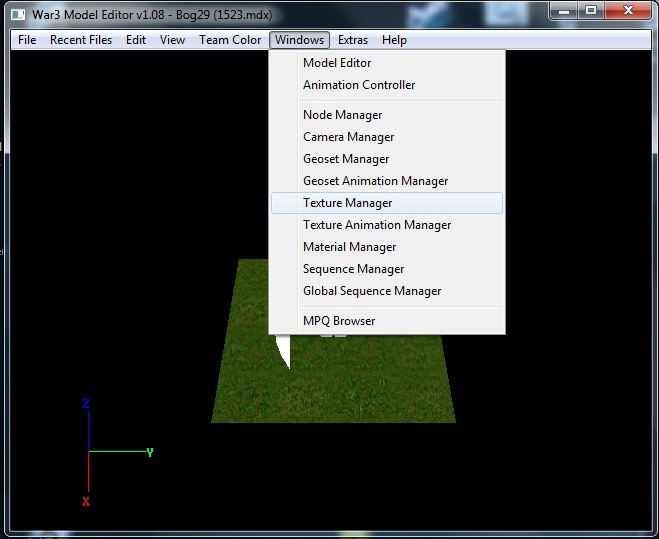The height and width of the screenshot is (539, 659).
Task: Minimize the War3 Model Editor window
Action: point(564,11)
